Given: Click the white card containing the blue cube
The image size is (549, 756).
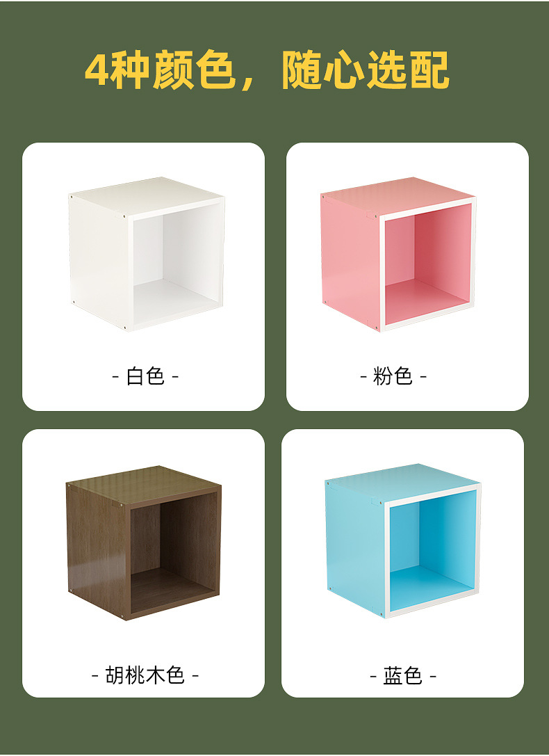Looking at the screenshot, I should tap(402, 563).
